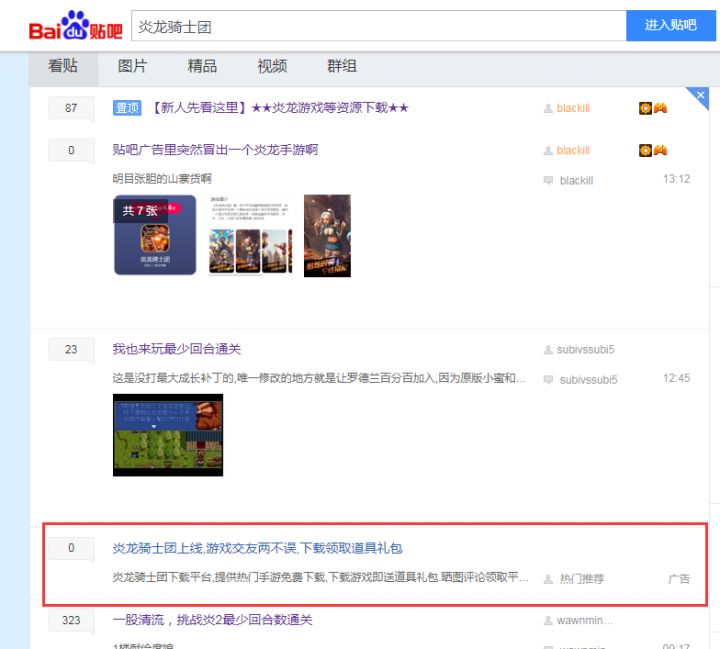Click the gamepad badge icon on 贴吧广告 row
720x649 pixels.
pos(660,151)
